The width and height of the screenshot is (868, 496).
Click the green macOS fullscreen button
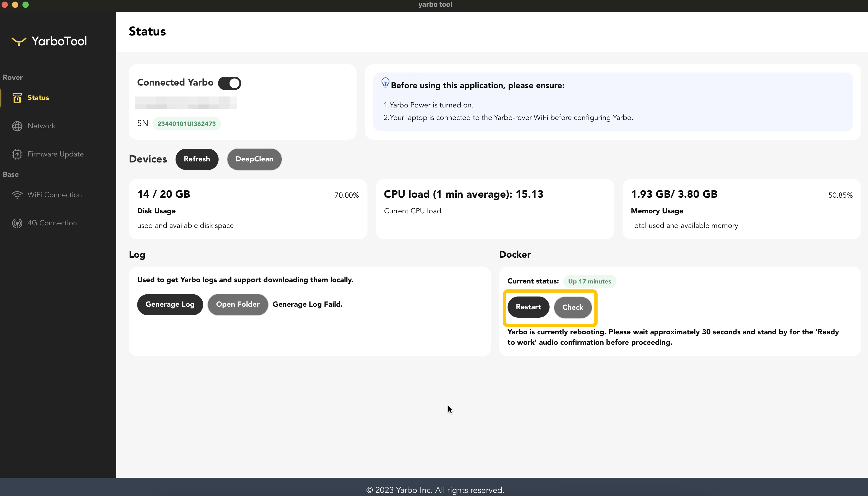coord(26,4)
